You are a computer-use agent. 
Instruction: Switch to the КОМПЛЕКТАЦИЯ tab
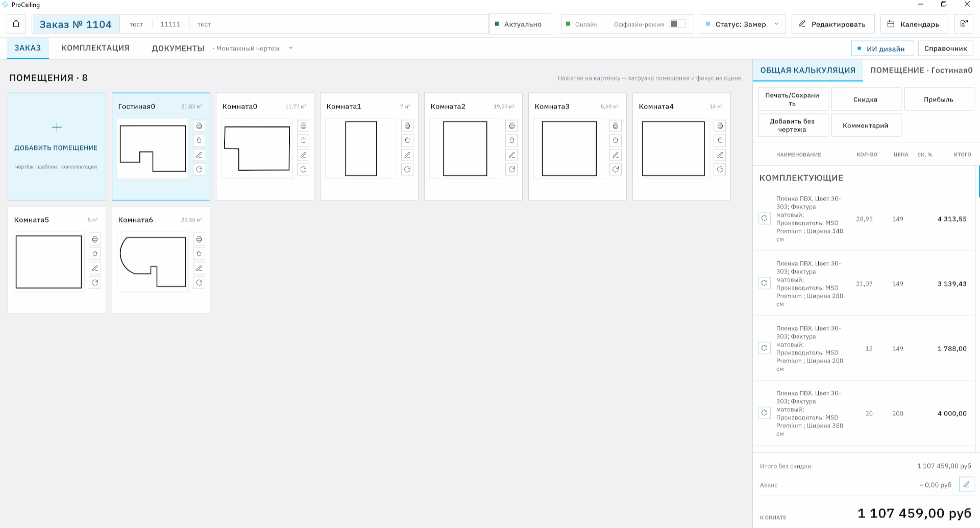point(95,48)
